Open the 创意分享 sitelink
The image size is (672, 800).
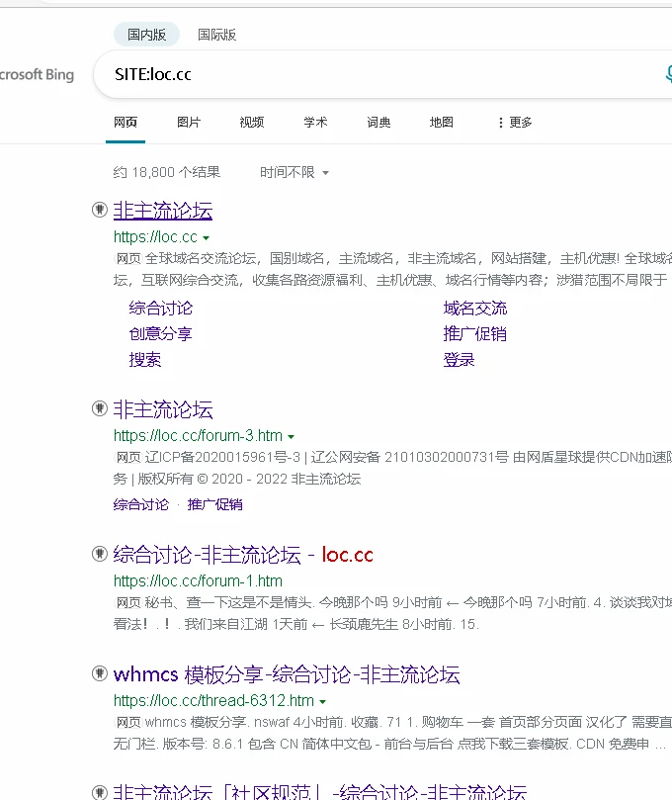pos(160,334)
